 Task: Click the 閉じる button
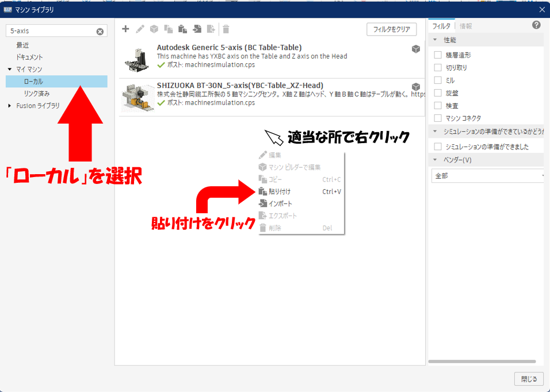528,379
